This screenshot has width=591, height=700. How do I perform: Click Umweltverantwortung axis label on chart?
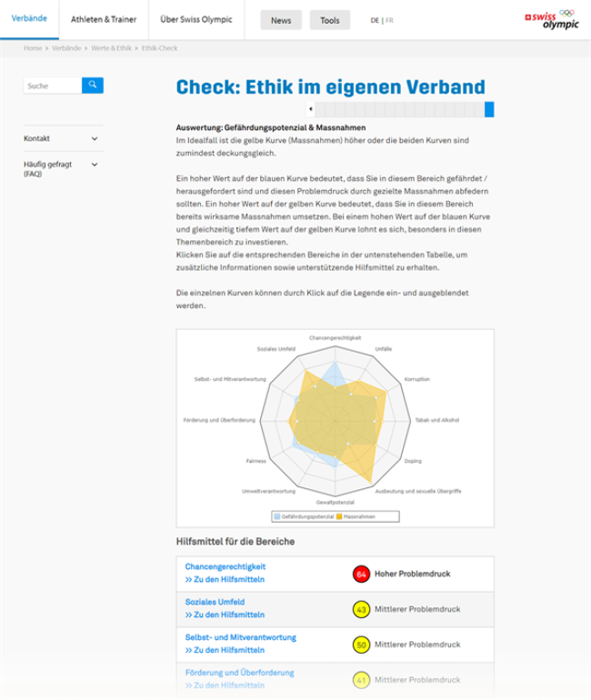pos(269,491)
